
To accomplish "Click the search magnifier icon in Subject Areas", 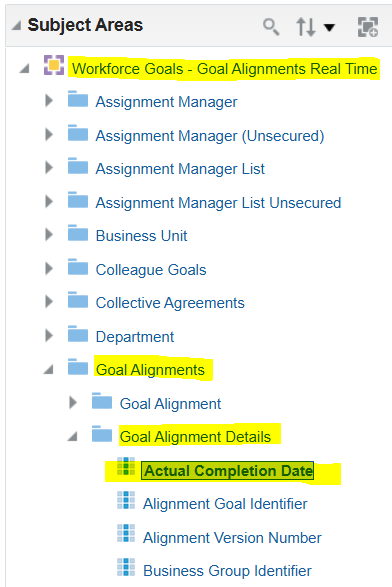I will pyautogui.click(x=271, y=27).
